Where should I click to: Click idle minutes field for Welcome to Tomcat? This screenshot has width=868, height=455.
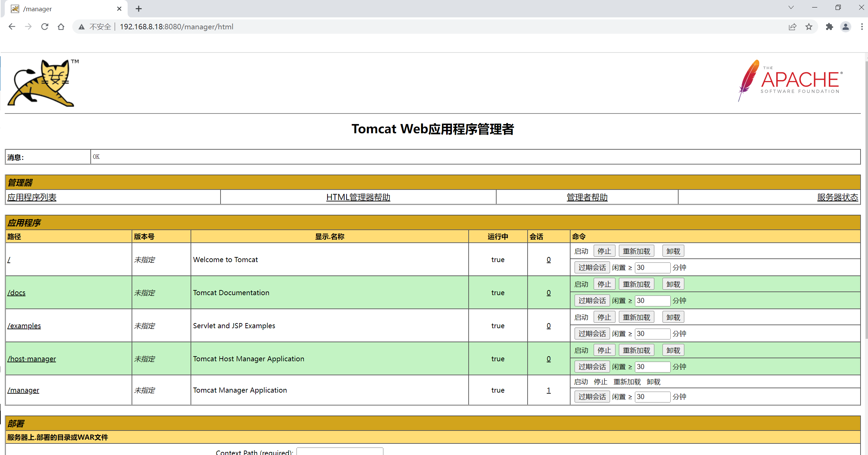652,268
